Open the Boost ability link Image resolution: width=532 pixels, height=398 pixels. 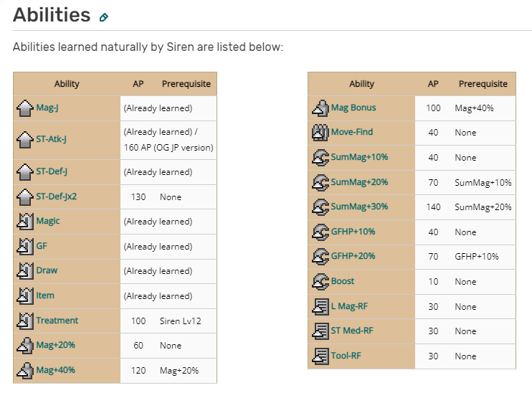(342, 281)
